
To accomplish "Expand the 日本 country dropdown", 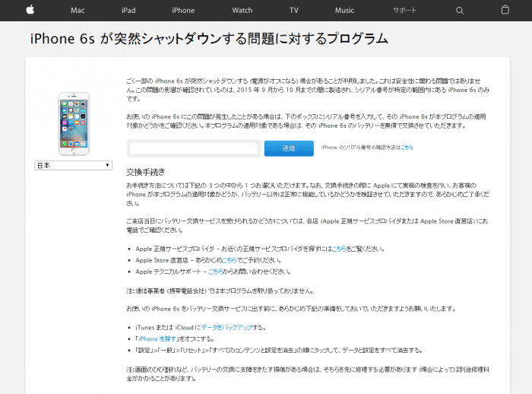I will pyautogui.click(x=73, y=165).
